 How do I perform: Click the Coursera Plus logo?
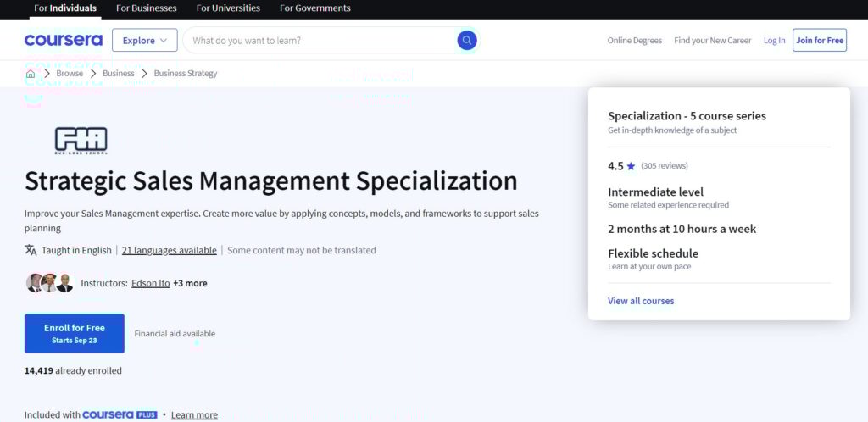pyautogui.click(x=120, y=415)
